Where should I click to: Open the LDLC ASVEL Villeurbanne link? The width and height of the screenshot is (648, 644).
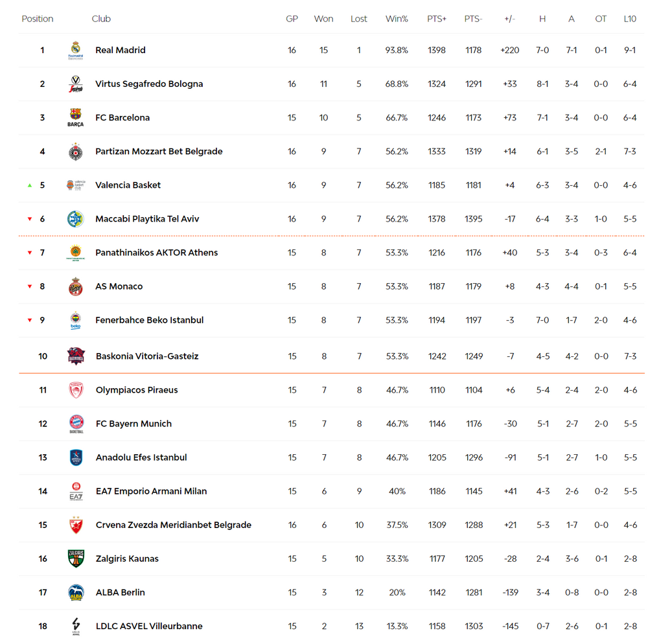149,627
